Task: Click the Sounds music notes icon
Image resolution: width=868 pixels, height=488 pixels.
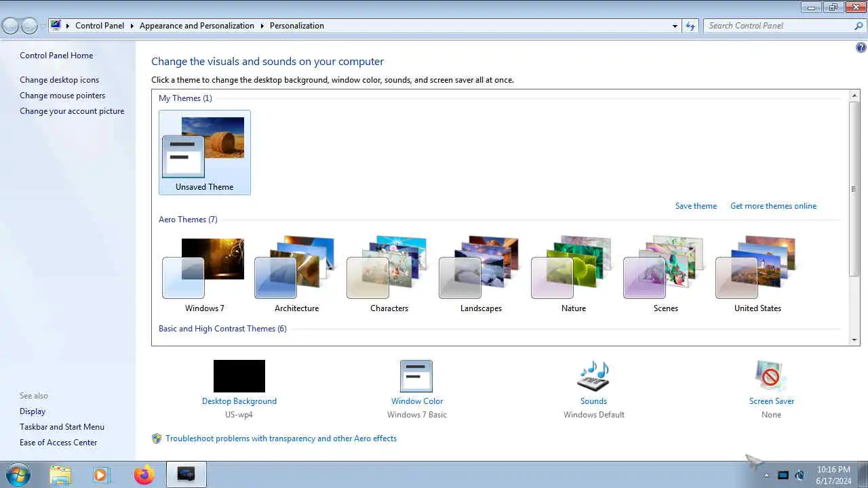Action: [593, 376]
